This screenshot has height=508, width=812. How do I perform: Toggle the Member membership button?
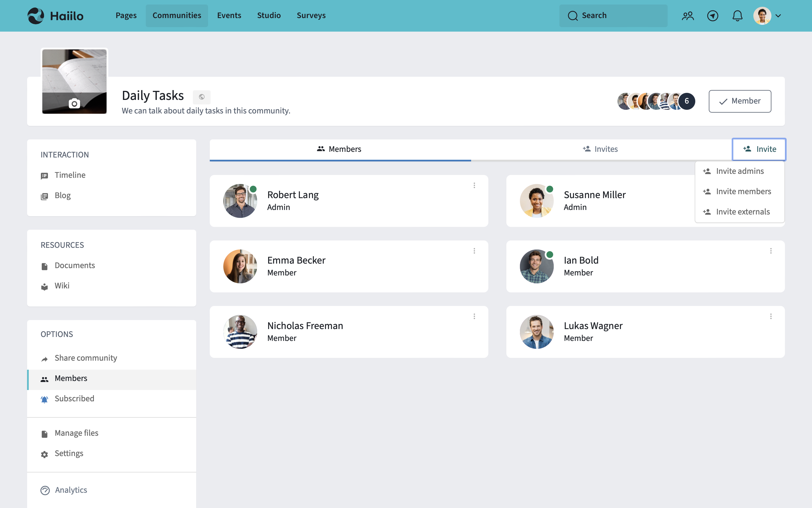[x=740, y=101]
